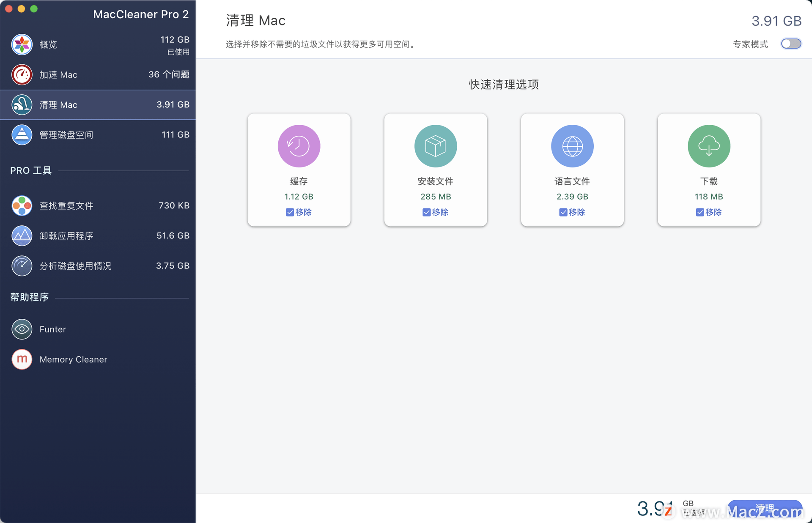Click the 缓存 card title
Image resolution: width=812 pixels, height=523 pixels.
(x=299, y=181)
